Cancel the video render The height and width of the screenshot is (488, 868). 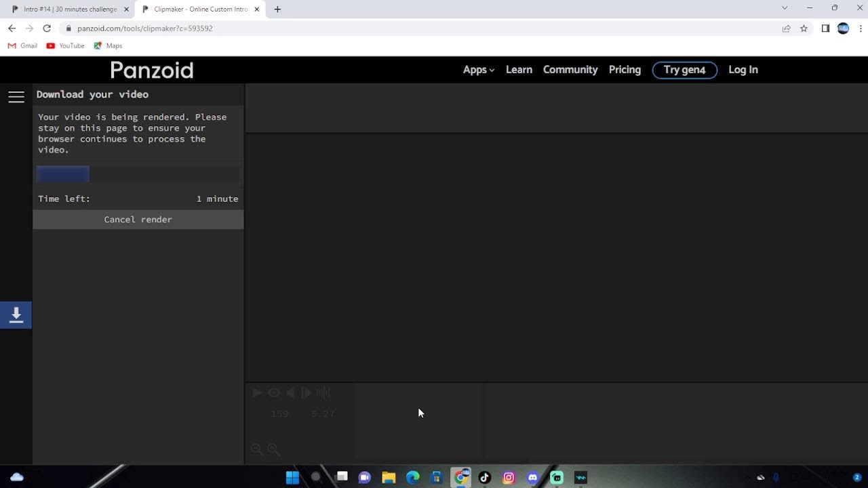coord(138,220)
